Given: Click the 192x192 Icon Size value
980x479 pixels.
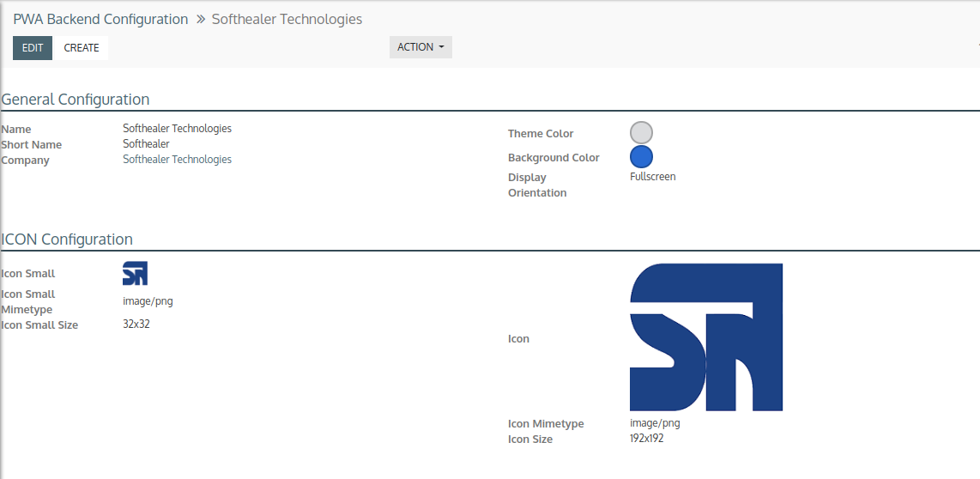Looking at the screenshot, I should 647,439.
